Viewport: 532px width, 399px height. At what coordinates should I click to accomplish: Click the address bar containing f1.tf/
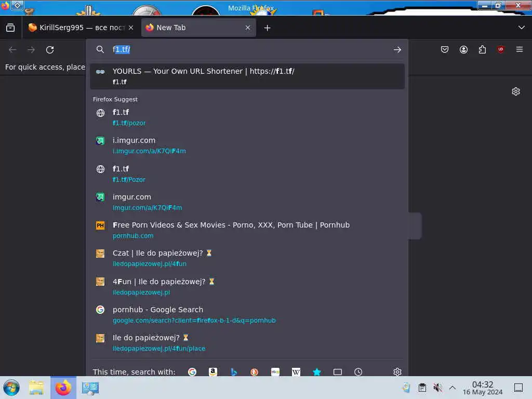pos(247,49)
